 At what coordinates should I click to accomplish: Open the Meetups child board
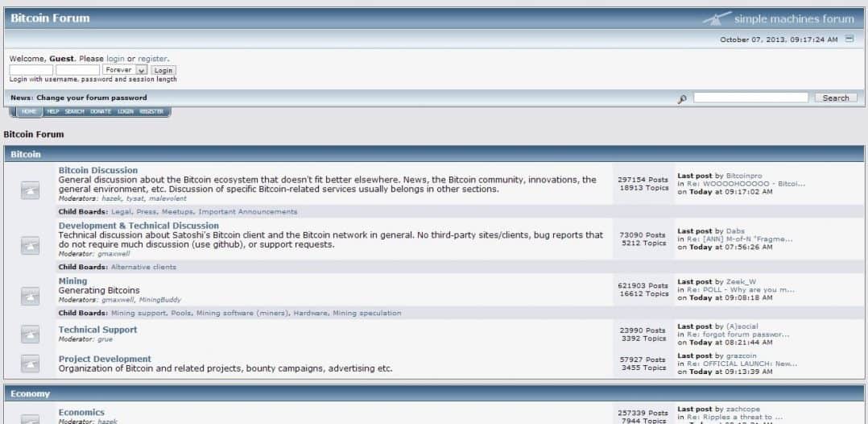[177, 212]
